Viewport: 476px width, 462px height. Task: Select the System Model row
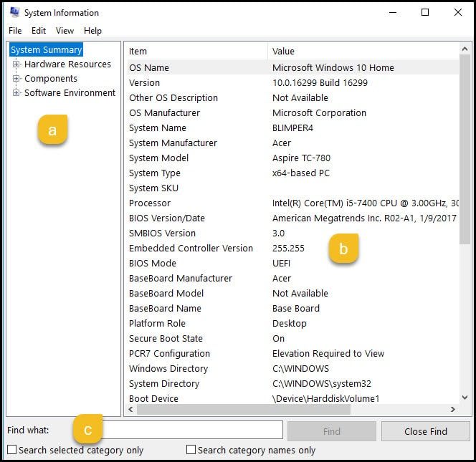click(x=292, y=158)
